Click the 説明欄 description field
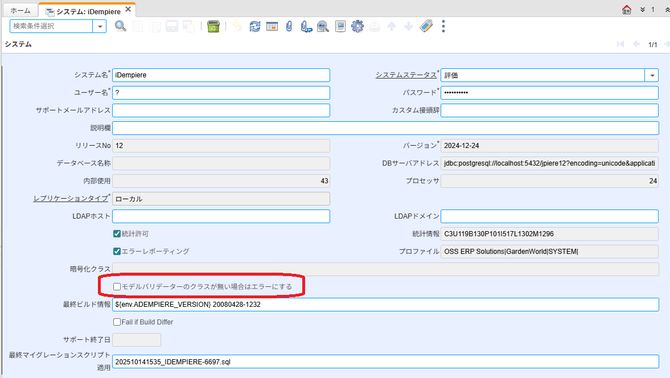Image resolution: width=670 pixels, height=378 pixels. pos(385,128)
